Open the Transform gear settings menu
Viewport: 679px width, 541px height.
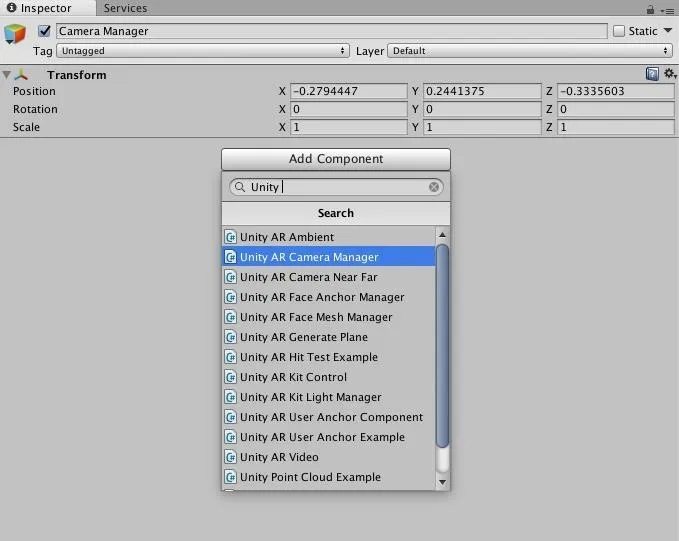670,74
